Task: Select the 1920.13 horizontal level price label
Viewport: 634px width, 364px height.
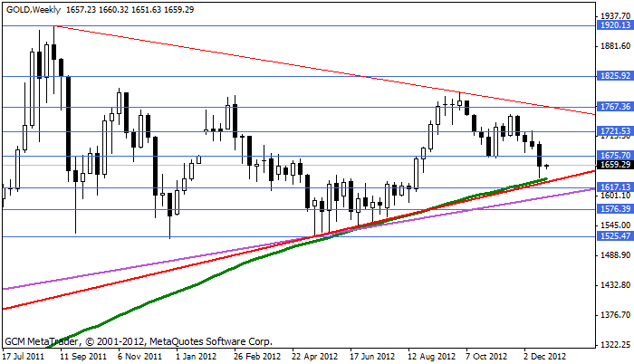Action: [614, 26]
